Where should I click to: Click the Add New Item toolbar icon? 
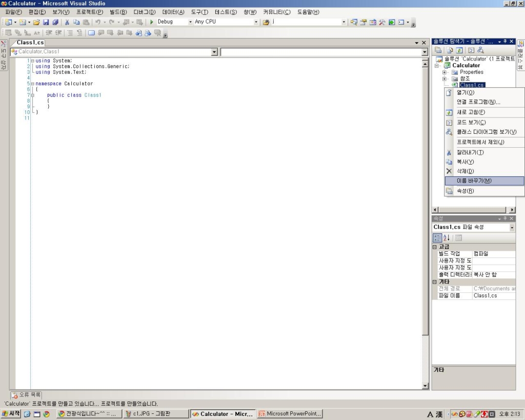pyautogui.click(x=23, y=22)
